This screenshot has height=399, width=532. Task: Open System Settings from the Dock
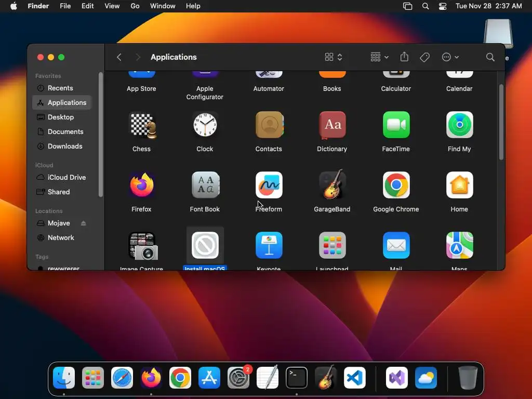pyautogui.click(x=238, y=377)
